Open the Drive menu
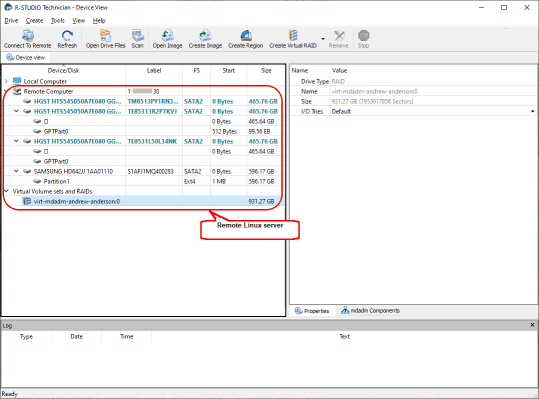Screen dimensions: 539x399 point(11,21)
